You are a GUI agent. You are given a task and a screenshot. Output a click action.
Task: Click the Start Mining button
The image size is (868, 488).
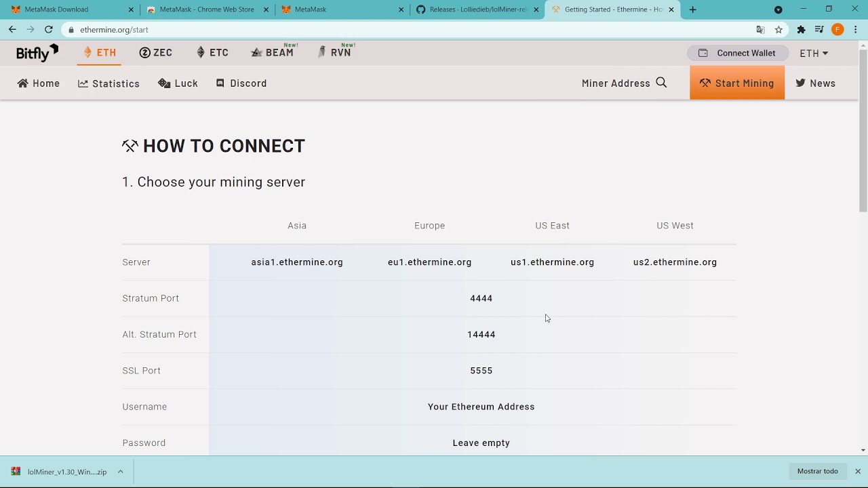pyautogui.click(x=737, y=83)
